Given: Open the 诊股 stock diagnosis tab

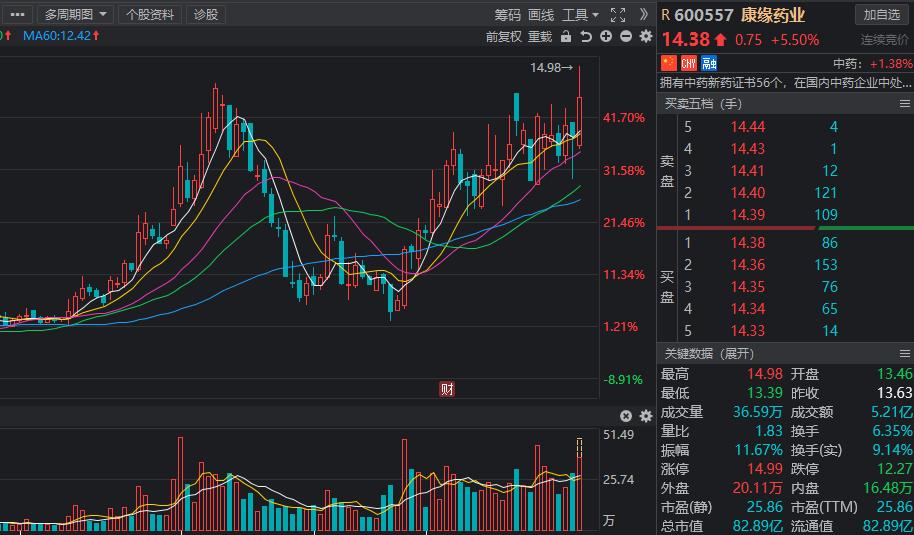Looking at the screenshot, I should [x=206, y=14].
